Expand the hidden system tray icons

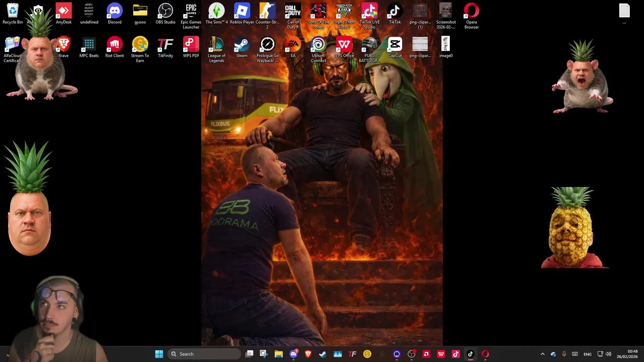tap(542, 354)
